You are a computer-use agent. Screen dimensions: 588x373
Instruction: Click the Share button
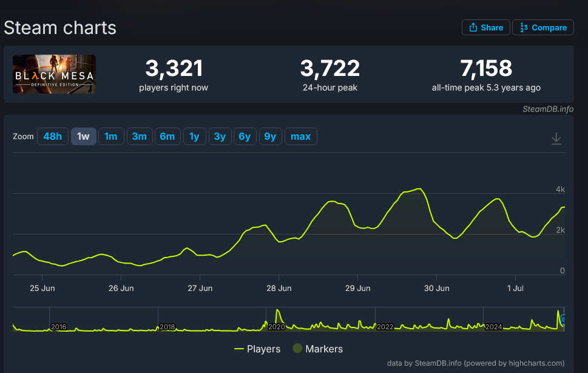click(x=485, y=27)
